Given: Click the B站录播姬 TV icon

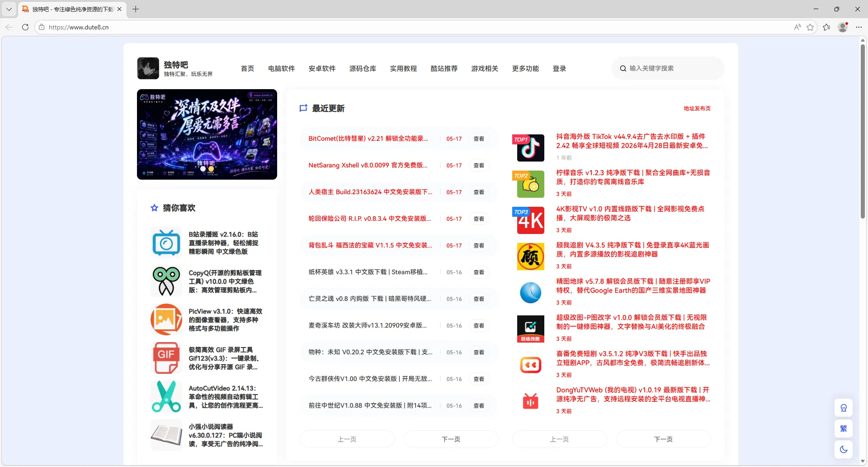Looking at the screenshot, I should point(166,243).
